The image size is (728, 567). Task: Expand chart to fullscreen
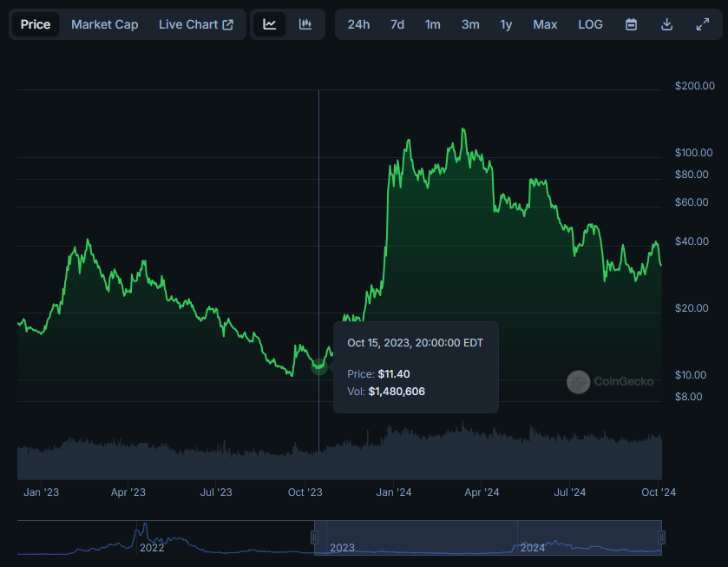(x=703, y=24)
